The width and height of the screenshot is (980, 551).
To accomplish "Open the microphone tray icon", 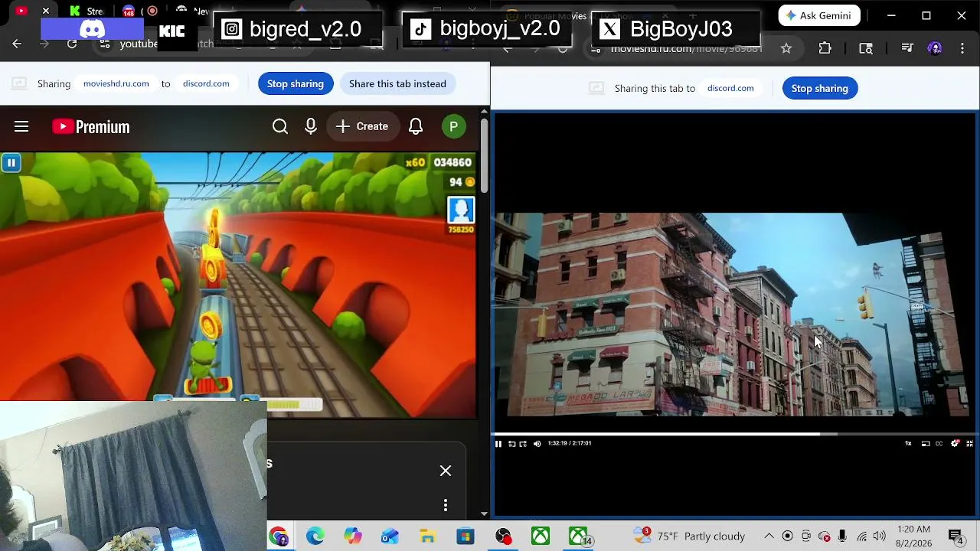I will tap(843, 536).
